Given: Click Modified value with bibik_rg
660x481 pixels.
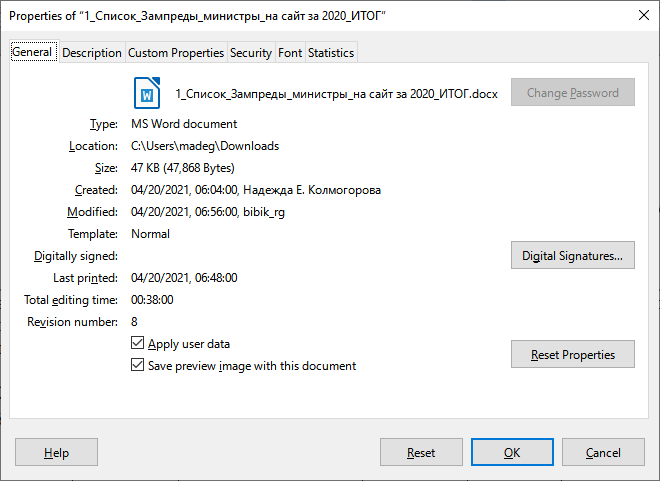Looking at the screenshot, I should 208,212.
